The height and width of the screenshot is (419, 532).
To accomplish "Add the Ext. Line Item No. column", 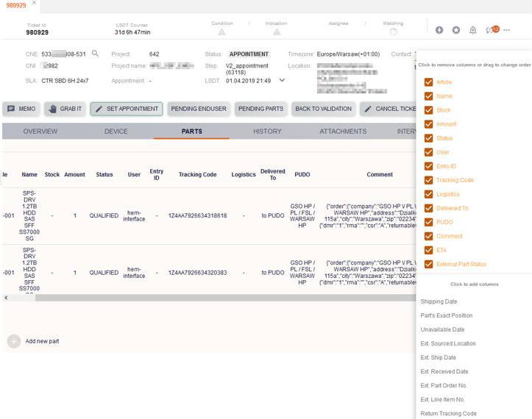I will click(442, 399).
